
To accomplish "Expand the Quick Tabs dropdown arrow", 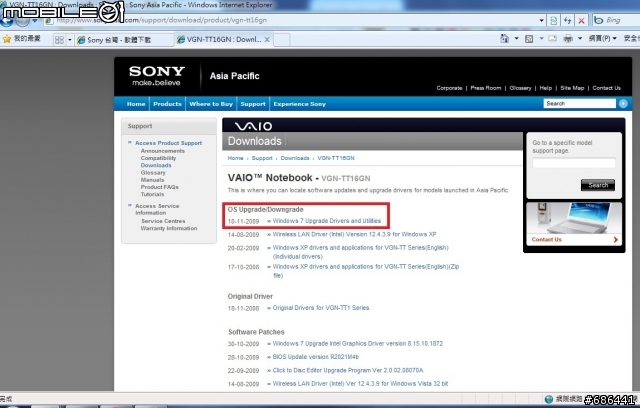I will (70, 40).
